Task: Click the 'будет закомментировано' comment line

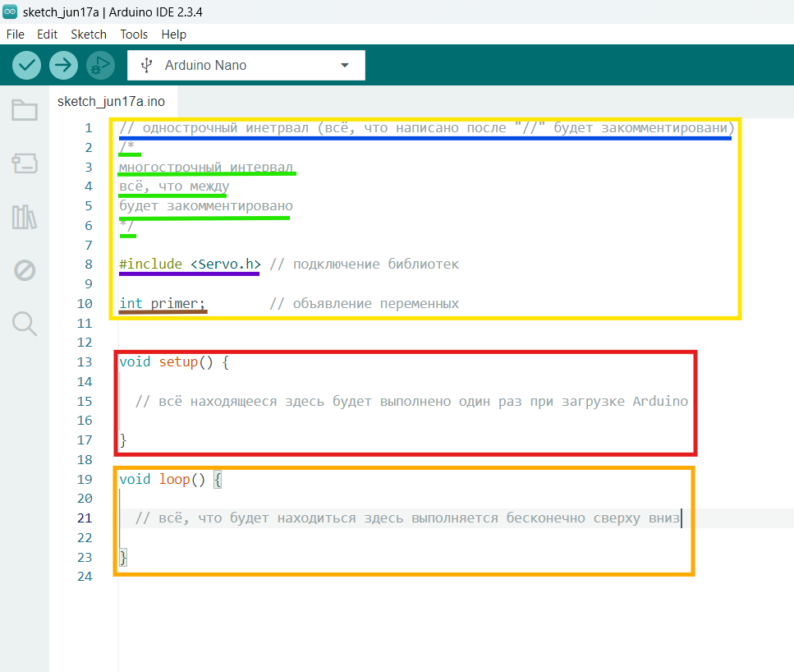Action: coord(206,205)
